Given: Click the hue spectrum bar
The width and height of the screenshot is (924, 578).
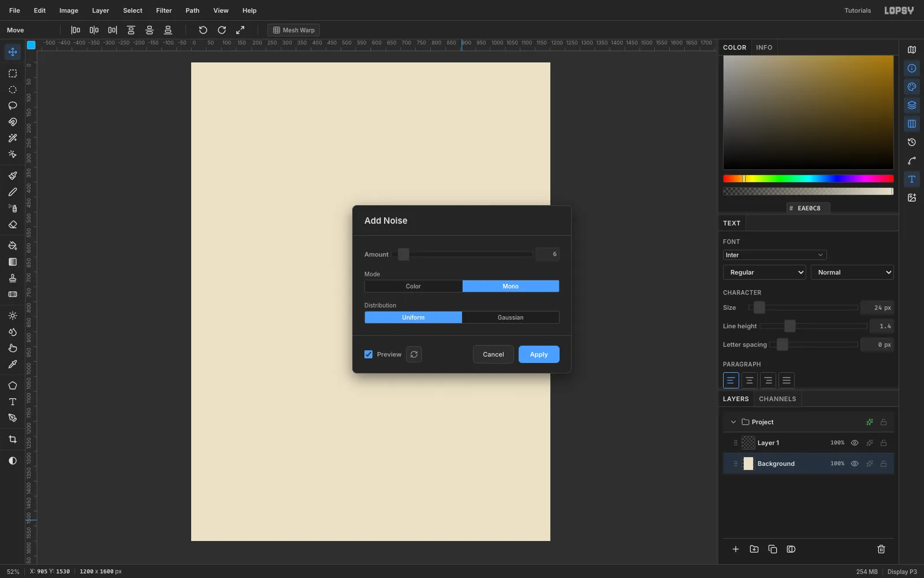Looking at the screenshot, I should [808, 179].
